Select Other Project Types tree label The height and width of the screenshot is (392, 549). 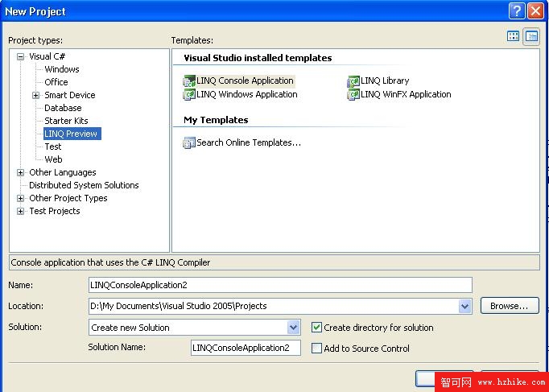pyautogui.click(x=68, y=199)
